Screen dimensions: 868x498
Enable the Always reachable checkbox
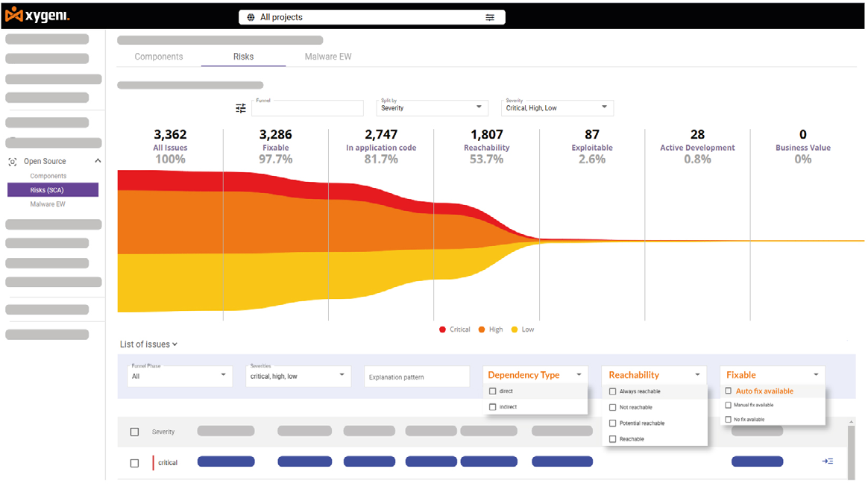(613, 391)
